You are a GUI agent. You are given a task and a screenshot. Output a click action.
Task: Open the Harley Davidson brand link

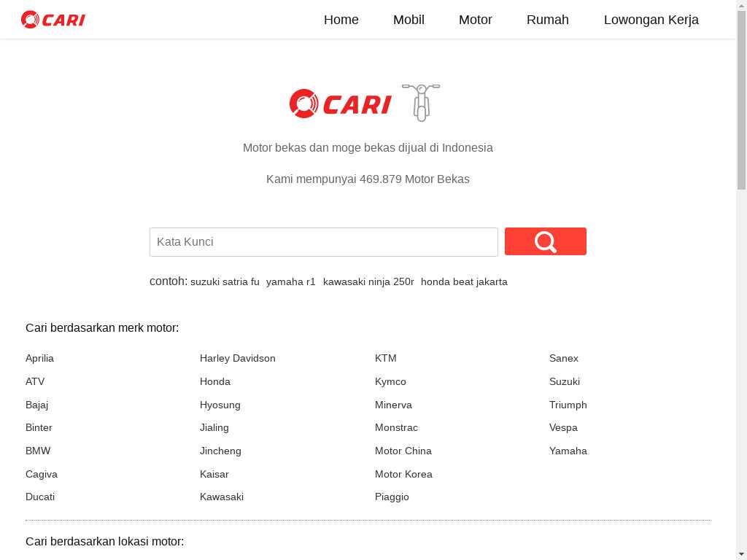click(238, 358)
